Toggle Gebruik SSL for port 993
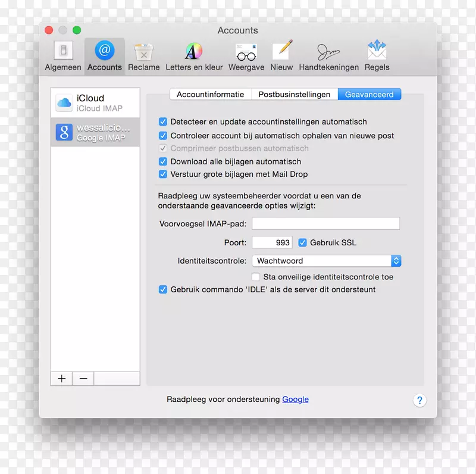 [x=303, y=242]
